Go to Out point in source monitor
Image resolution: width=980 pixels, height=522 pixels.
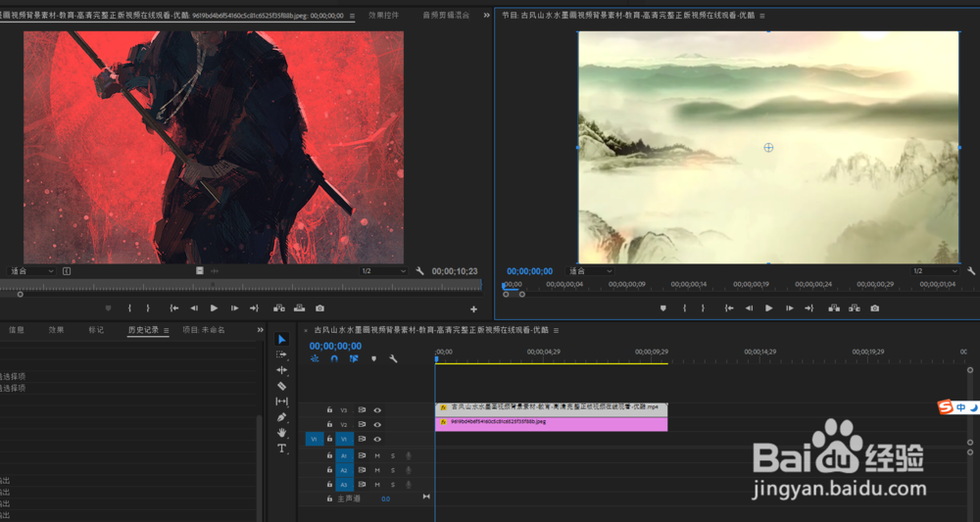coord(254,308)
